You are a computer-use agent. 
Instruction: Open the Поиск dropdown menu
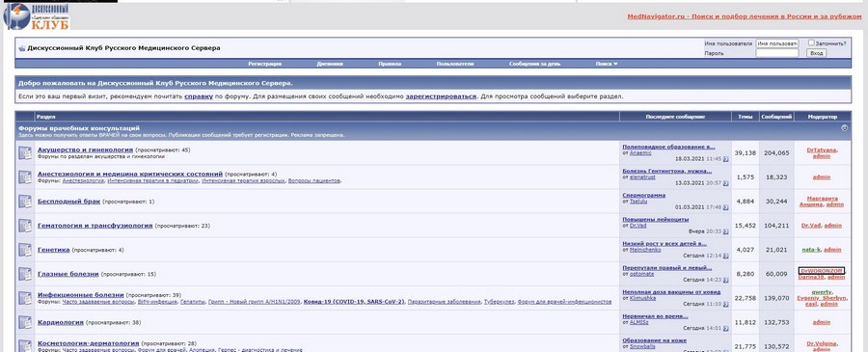[607, 64]
